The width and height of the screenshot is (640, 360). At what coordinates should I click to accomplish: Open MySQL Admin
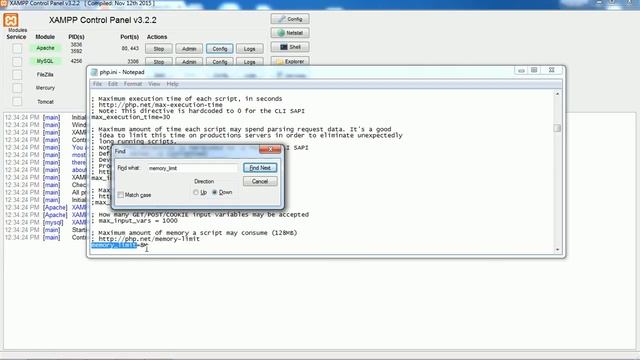point(189,62)
